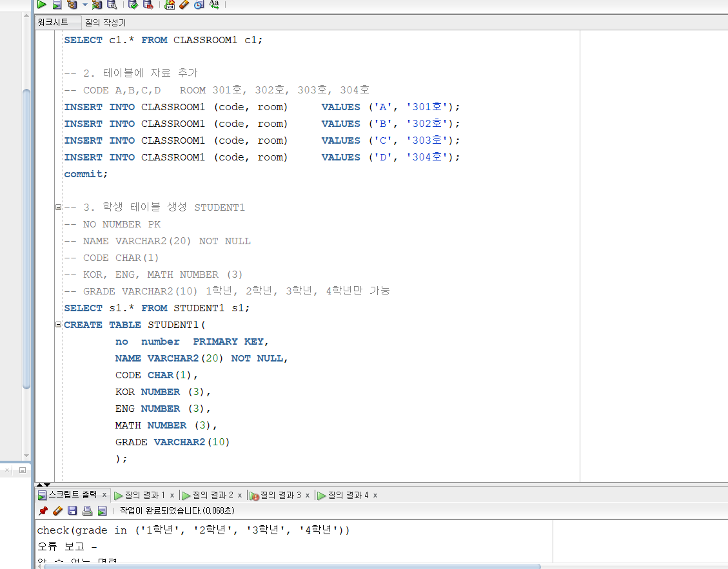
Task: Click the splitter collapse-down arrow above output tabs
Action: tap(47, 485)
